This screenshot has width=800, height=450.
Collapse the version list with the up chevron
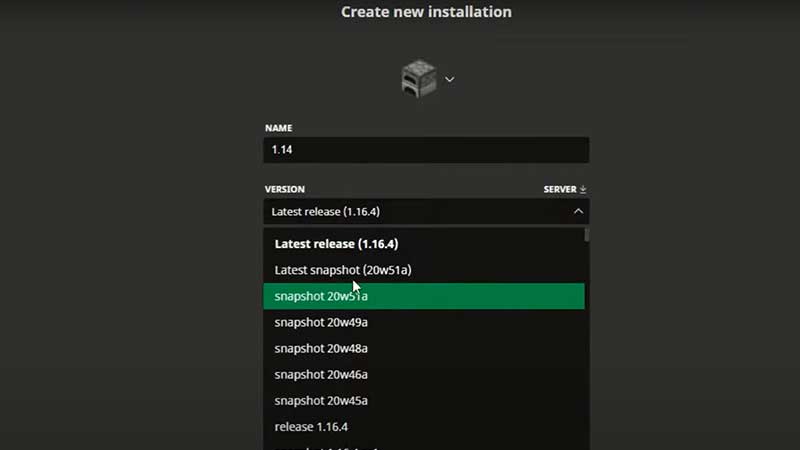click(x=578, y=211)
